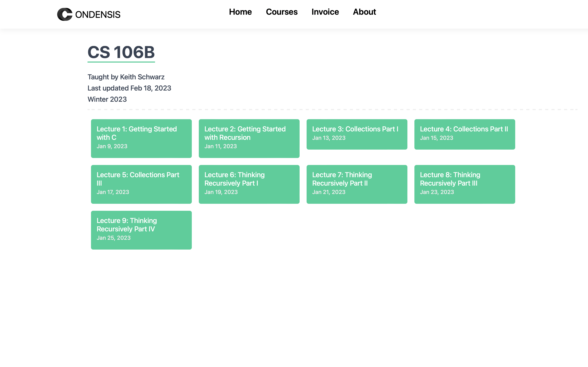Click the Condensis C logo icon
This screenshot has width=588, height=367.
[x=65, y=14]
